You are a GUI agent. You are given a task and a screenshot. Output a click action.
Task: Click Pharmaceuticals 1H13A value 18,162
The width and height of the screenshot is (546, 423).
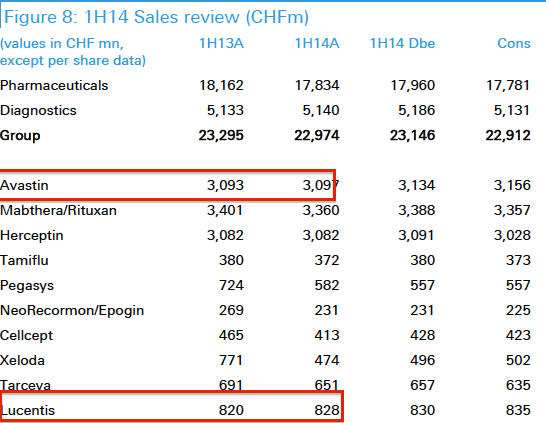click(221, 86)
